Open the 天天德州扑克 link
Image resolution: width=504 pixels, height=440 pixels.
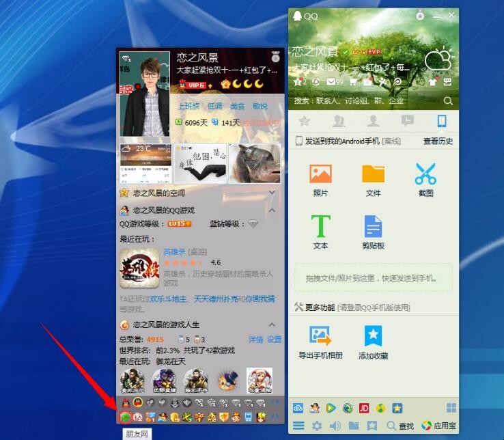[x=216, y=299]
